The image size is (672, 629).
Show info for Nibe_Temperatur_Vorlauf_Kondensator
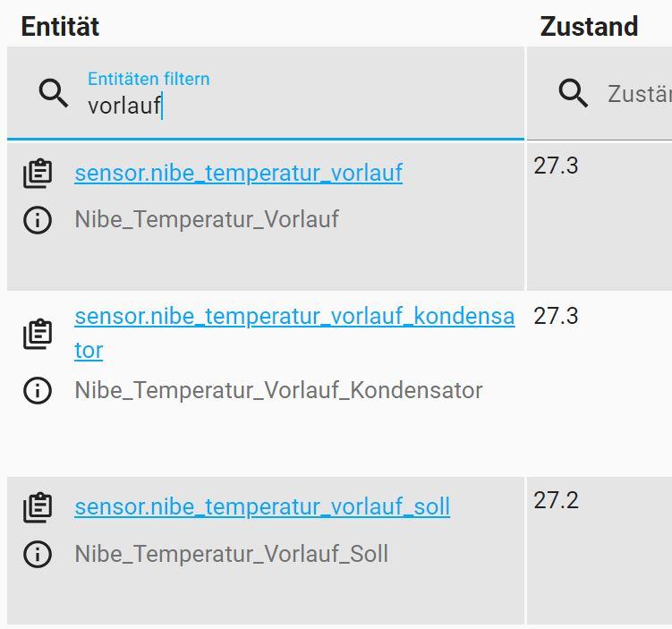tap(38, 391)
